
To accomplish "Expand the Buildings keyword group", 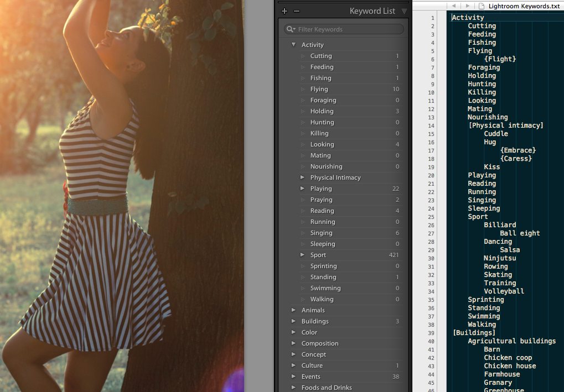I will click(293, 321).
